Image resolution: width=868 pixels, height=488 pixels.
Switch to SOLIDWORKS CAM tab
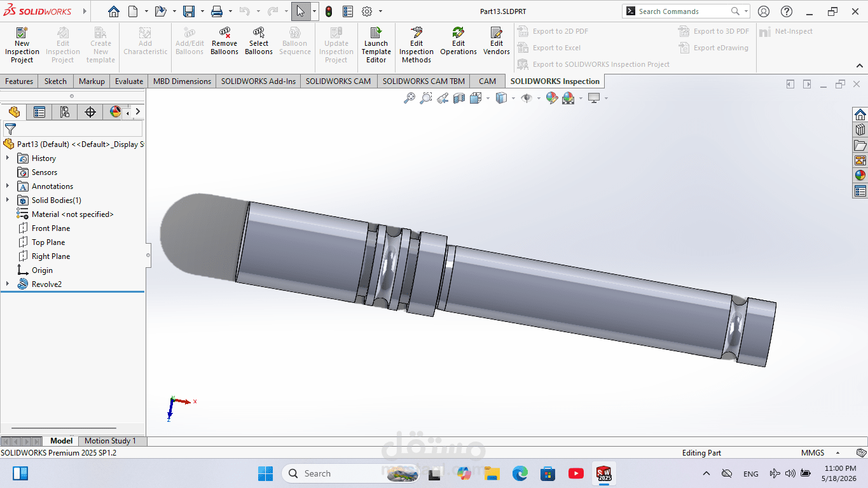click(338, 81)
